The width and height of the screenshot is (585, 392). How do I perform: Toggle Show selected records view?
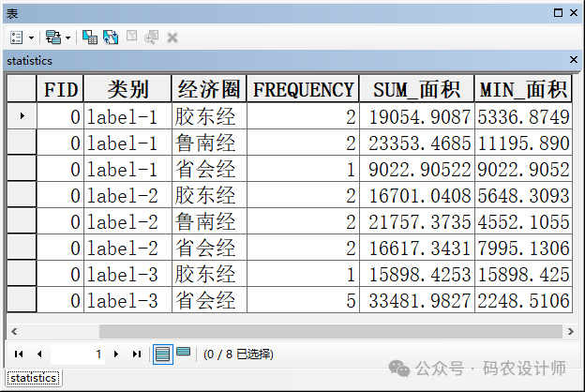tap(183, 354)
